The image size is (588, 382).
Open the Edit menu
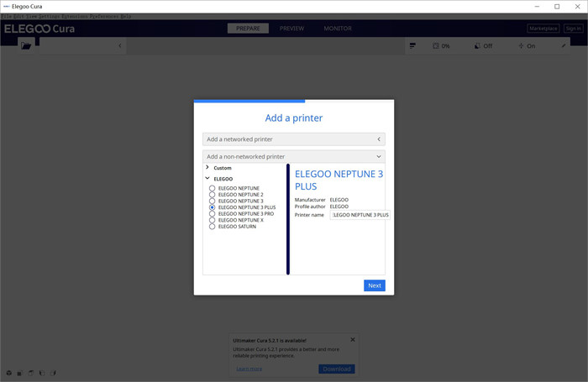[18, 17]
